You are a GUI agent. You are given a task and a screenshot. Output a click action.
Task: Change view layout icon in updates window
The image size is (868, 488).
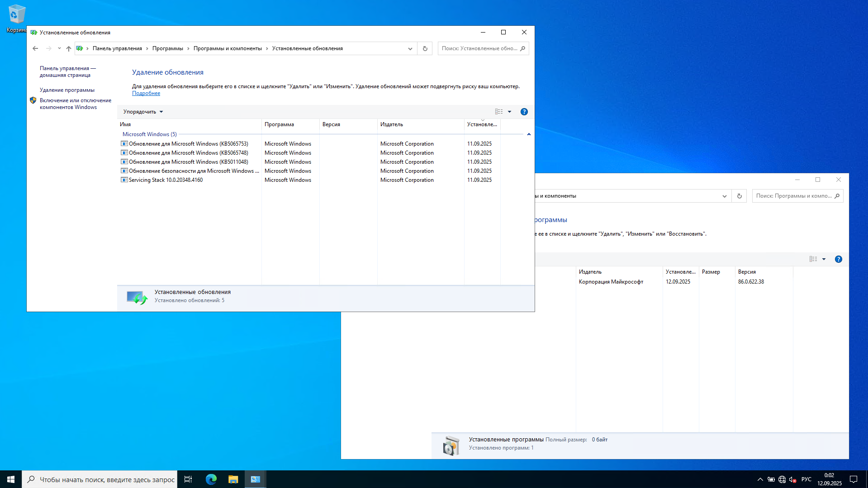pyautogui.click(x=499, y=112)
